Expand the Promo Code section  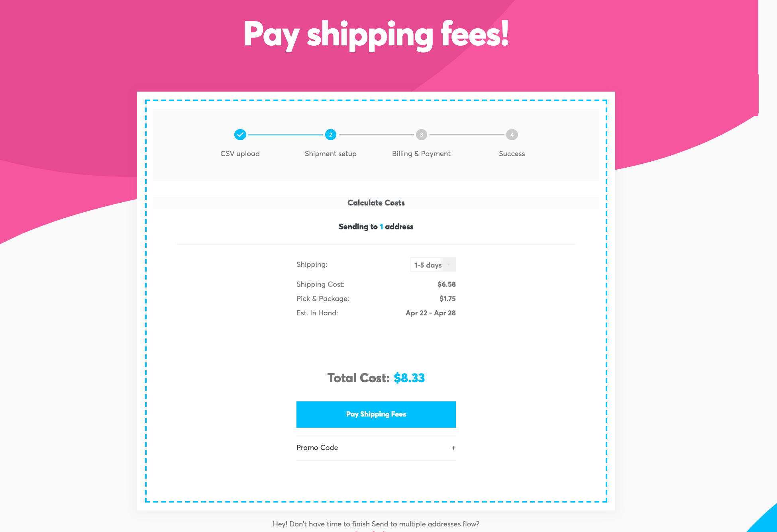(x=317, y=448)
